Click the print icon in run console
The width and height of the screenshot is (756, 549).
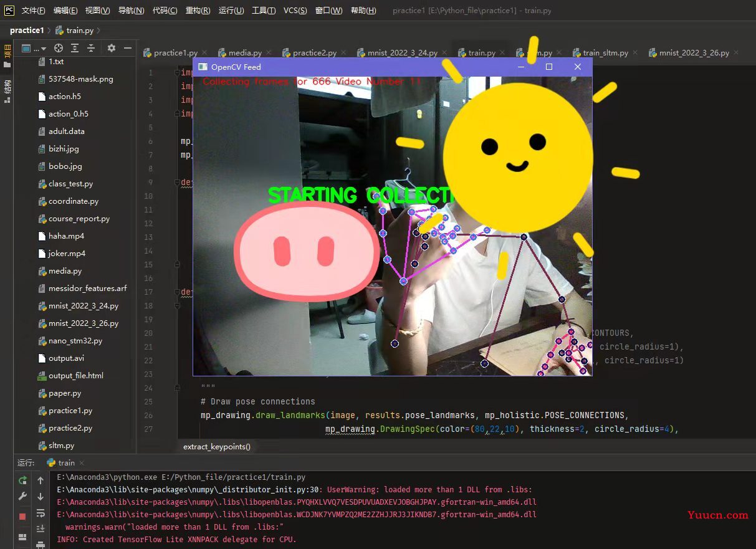(x=41, y=544)
